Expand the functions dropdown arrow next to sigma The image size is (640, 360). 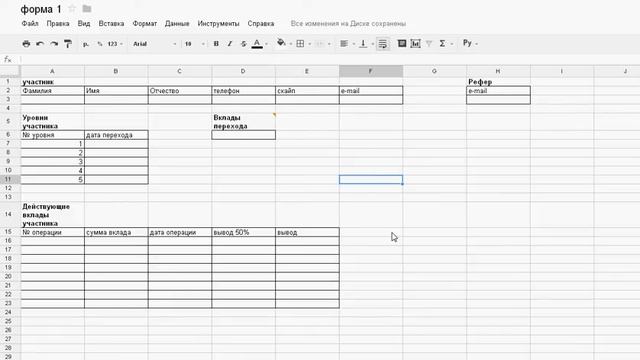coord(452,44)
